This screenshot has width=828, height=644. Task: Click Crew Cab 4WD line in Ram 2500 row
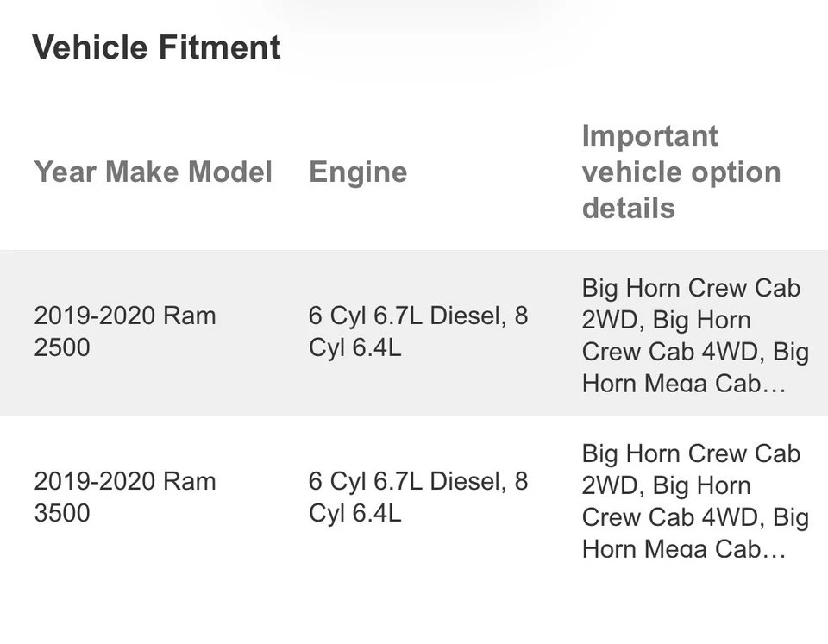[x=674, y=352]
